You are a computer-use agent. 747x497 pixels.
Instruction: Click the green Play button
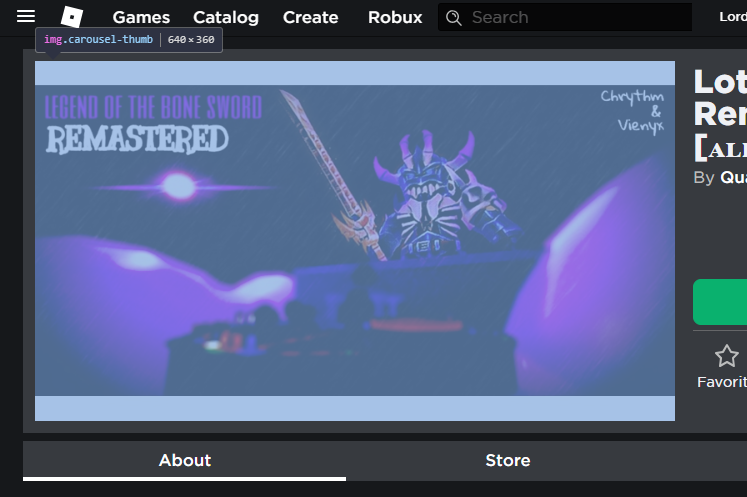click(720, 302)
